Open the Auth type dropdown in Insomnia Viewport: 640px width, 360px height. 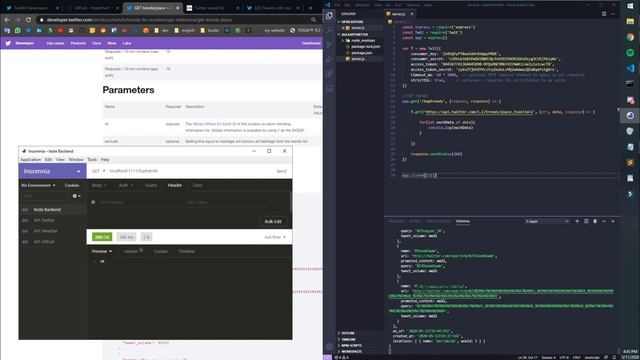pyautogui.click(x=126, y=185)
